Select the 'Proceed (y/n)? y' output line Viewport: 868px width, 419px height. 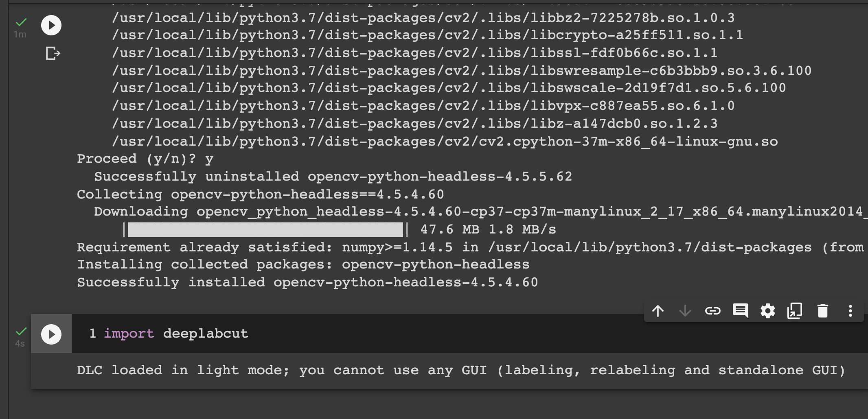(145, 159)
